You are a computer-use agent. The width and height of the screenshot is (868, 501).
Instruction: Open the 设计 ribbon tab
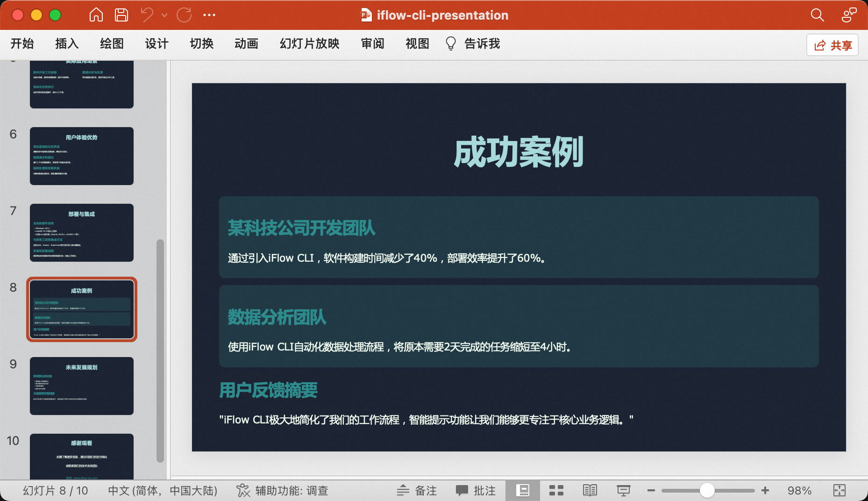click(x=157, y=43)
